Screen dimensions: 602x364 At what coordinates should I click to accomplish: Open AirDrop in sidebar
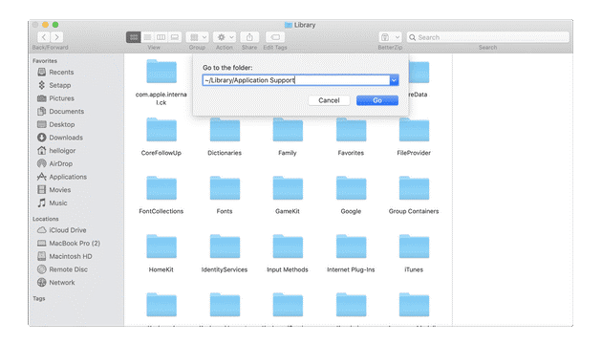pyautogui.click(x=54, y=163)
